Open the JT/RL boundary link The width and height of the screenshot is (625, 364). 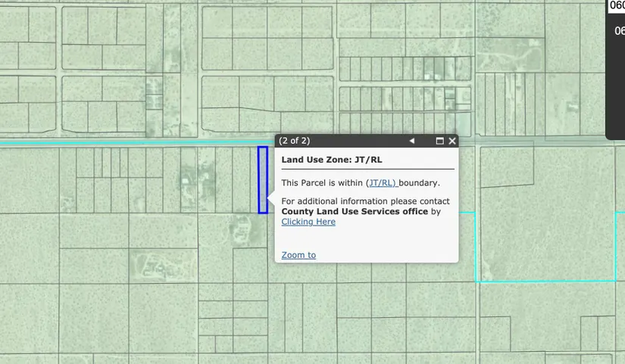382,183
